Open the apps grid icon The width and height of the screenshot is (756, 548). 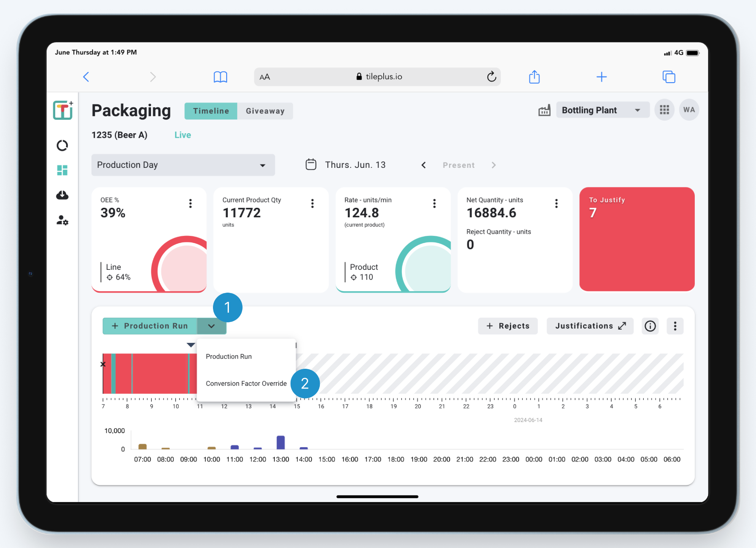pos(664,110)
